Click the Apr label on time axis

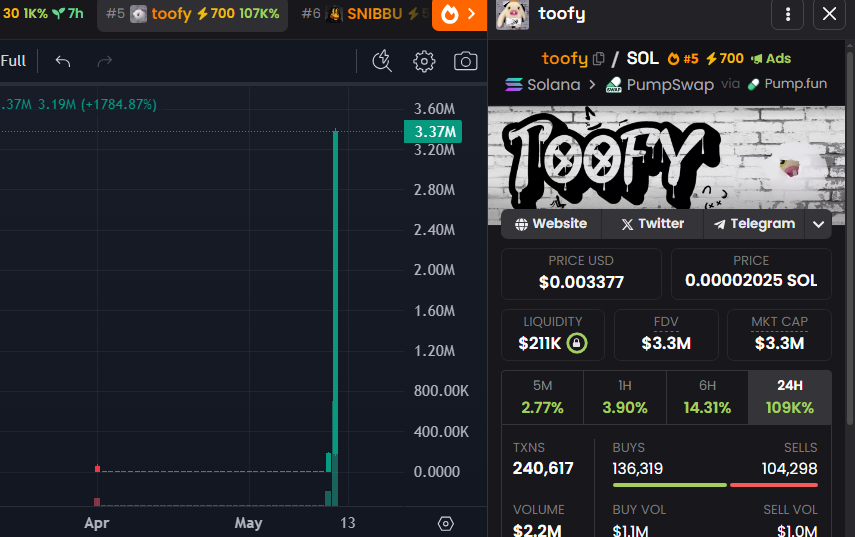pos(97,523)
